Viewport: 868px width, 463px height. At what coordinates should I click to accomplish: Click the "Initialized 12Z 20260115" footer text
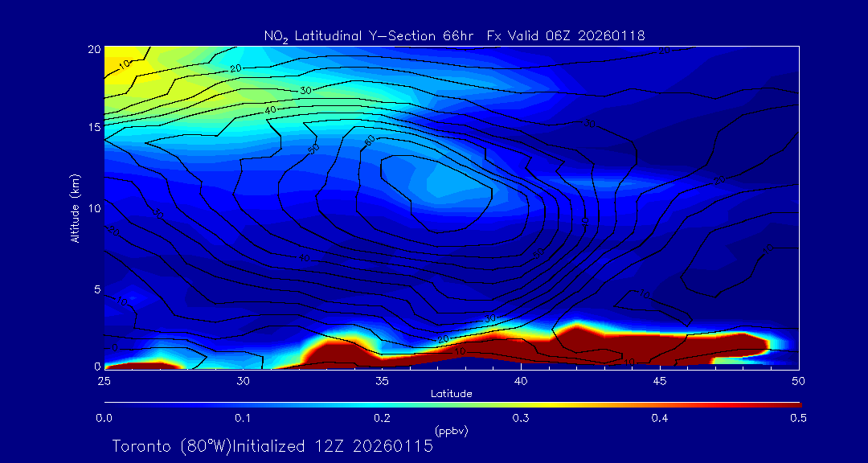coord(332,446)
